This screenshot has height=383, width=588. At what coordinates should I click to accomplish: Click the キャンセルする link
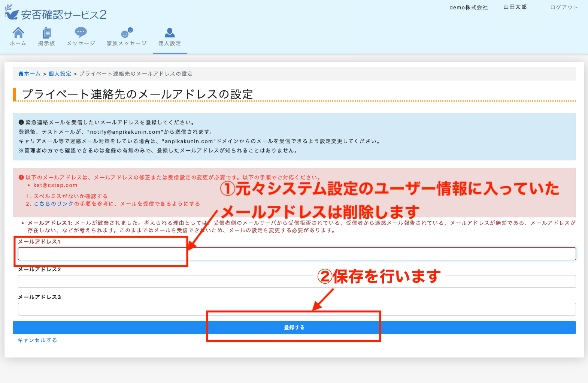pyautogui.click(x=37, y=340)
